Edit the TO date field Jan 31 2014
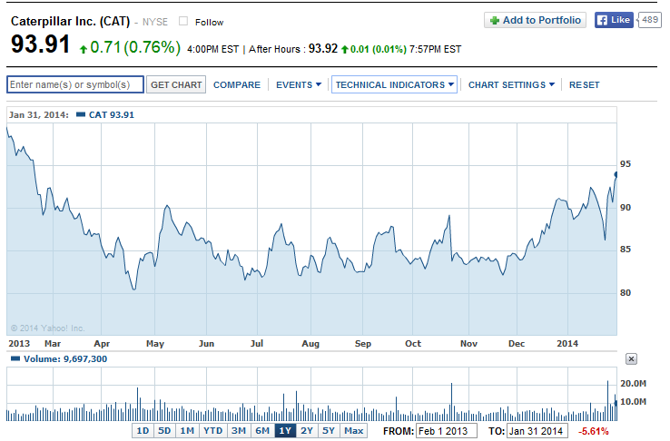 tap(537, 431)
